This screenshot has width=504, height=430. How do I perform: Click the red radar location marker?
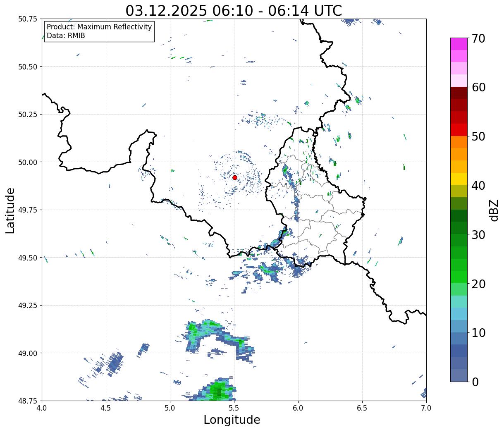tap(235, 177)
